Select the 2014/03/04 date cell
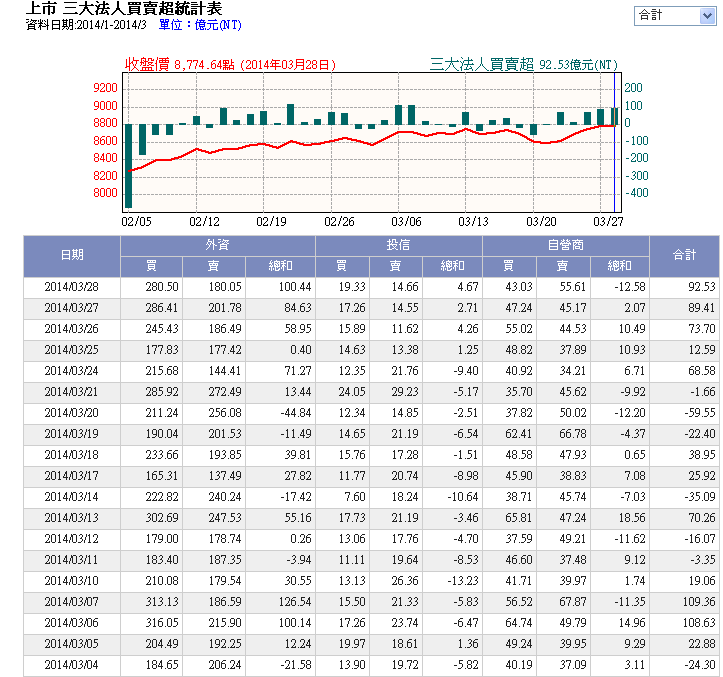The image size is (723, 677). click(71, 665)
